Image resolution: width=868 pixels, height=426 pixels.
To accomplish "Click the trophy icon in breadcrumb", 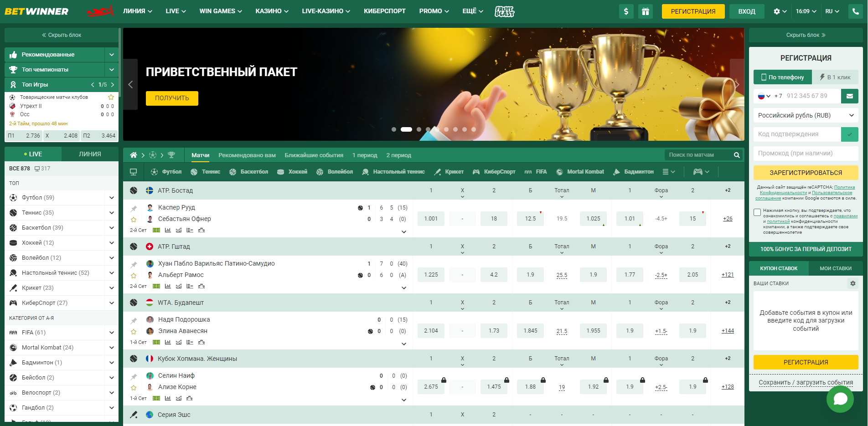I will 171,155.
